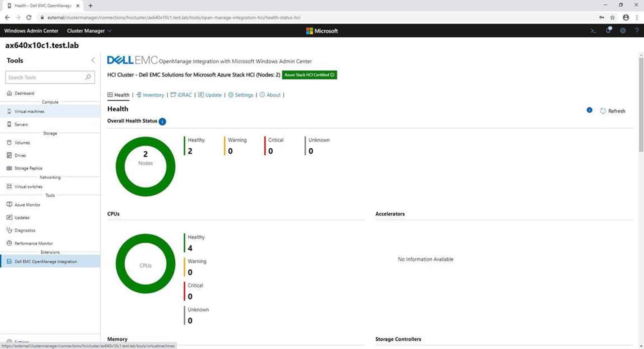The image size is (644, 349).
Task: Click the Storage Controllers heading
Action: [398, 339]
